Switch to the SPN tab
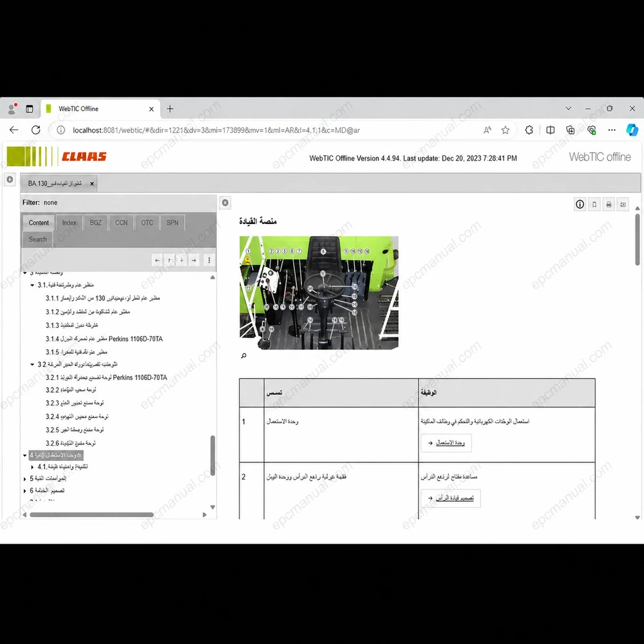The image size is (644, 644). 173,223
